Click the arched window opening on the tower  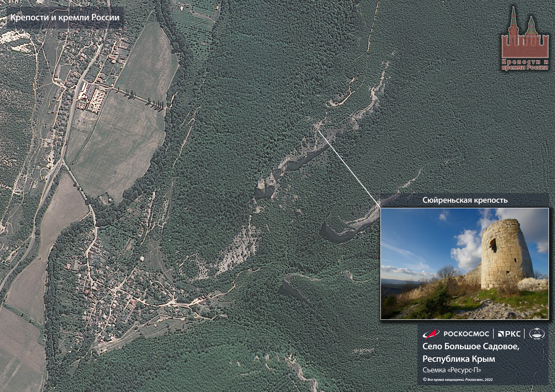point(493,245)
